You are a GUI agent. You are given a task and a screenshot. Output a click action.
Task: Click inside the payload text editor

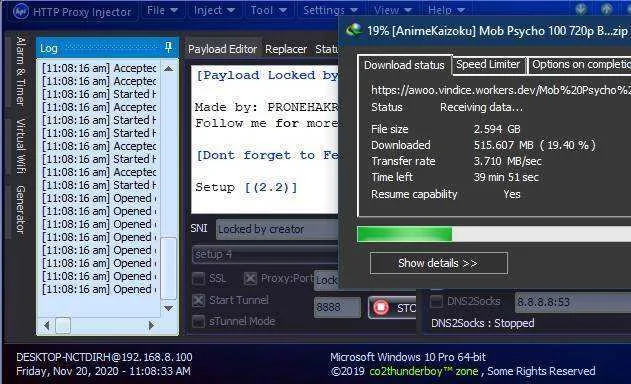[x=265, y=139]
